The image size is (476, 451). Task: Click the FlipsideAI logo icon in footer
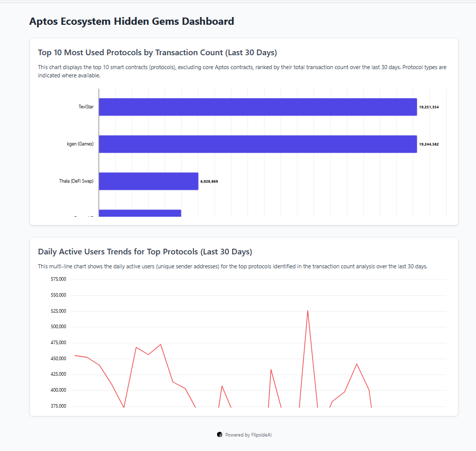220,434
